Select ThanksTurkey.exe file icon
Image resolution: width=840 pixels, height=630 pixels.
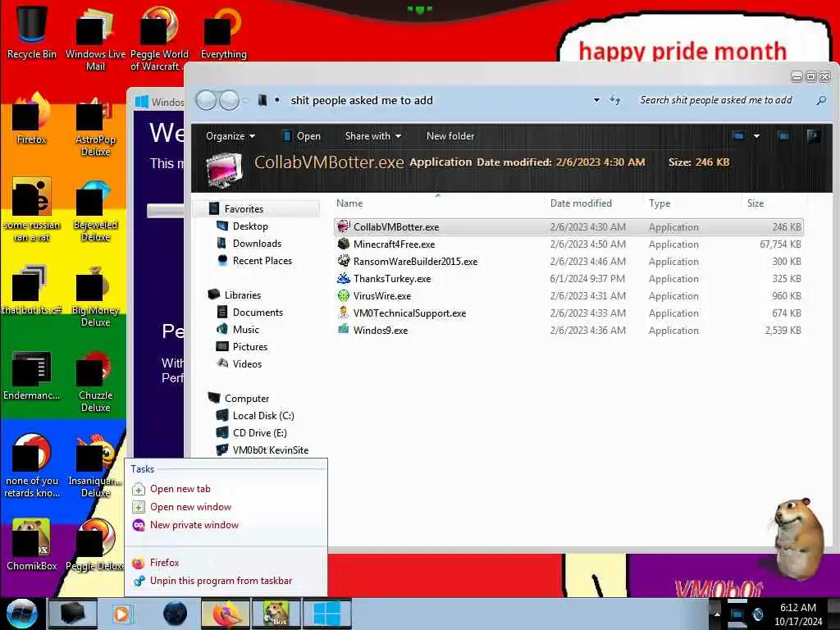(344, 278)
